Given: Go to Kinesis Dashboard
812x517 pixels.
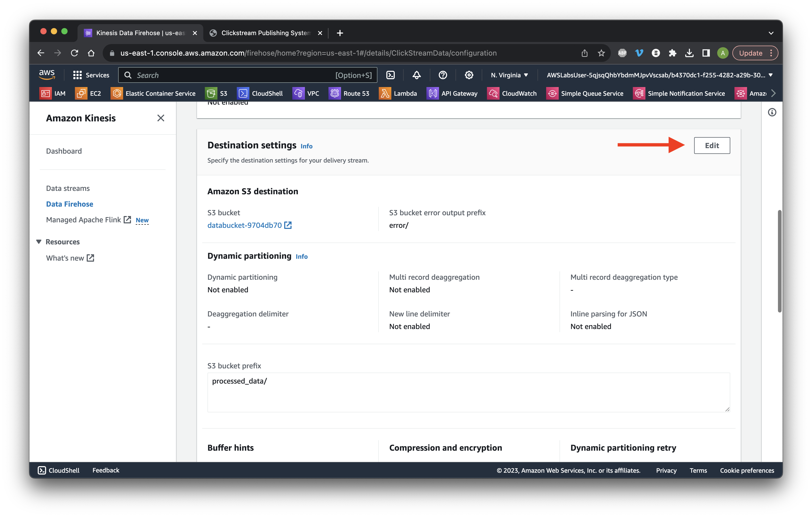Looking at the screenshot, I should [64, 151].
